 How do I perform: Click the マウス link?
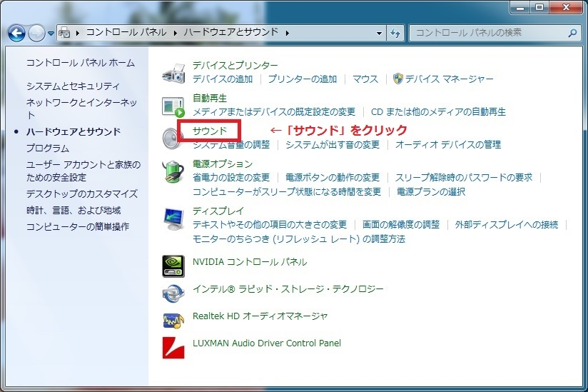[365, 79]
